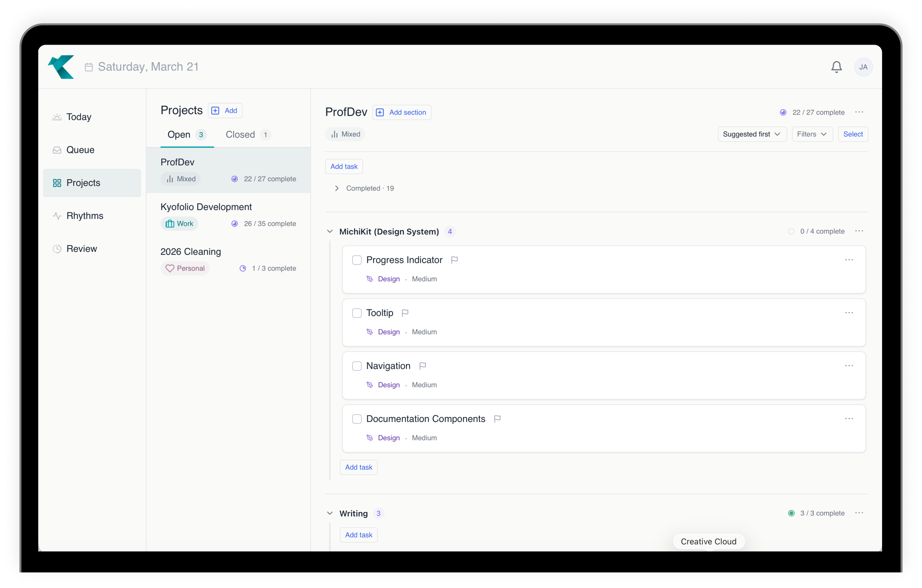Click the calendar icon next to the date
The width and height of the screenshot is (922, 588).
tap(89, 67)
